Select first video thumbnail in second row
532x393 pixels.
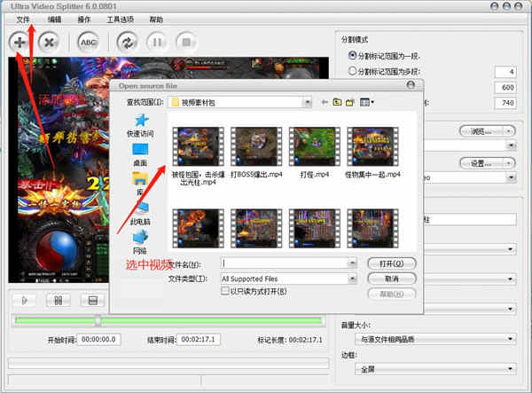coord(198,228)
